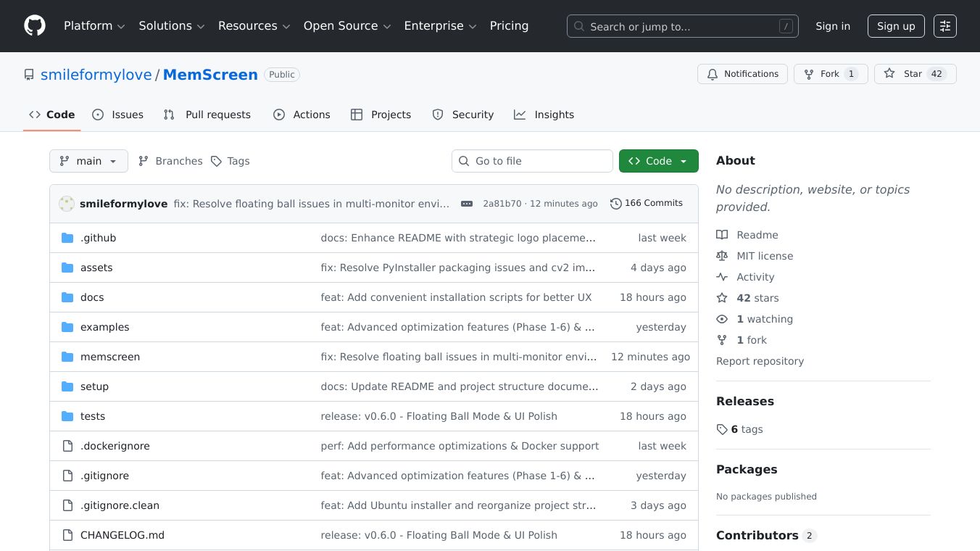Image resolution: width=980 pixels, height=551 pixels.
Task: Click the Sign up button
Action: coord(895,26)
